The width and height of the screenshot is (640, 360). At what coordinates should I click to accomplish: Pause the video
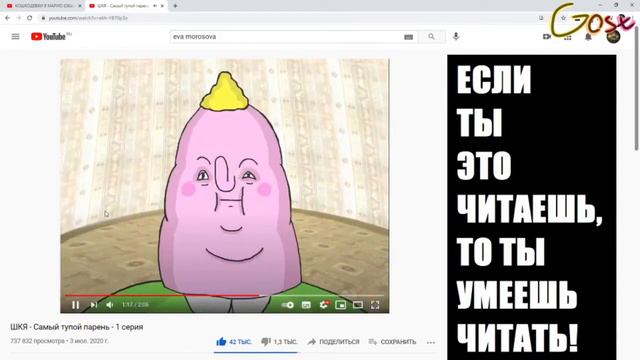(76, 305)
